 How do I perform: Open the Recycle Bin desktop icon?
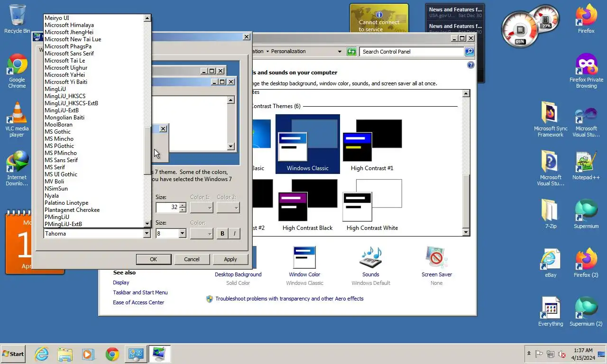(17, 19)
